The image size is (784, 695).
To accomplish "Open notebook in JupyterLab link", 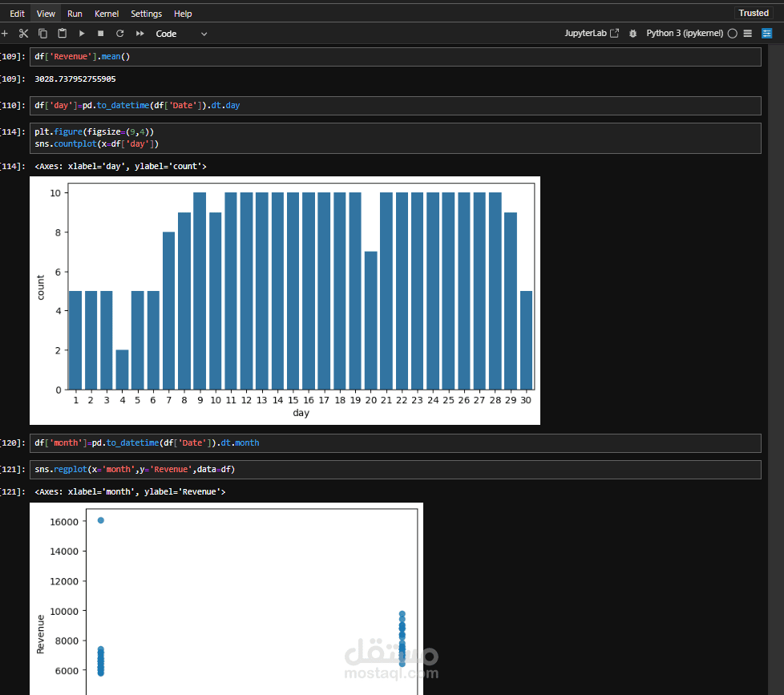I will (592, 33).
